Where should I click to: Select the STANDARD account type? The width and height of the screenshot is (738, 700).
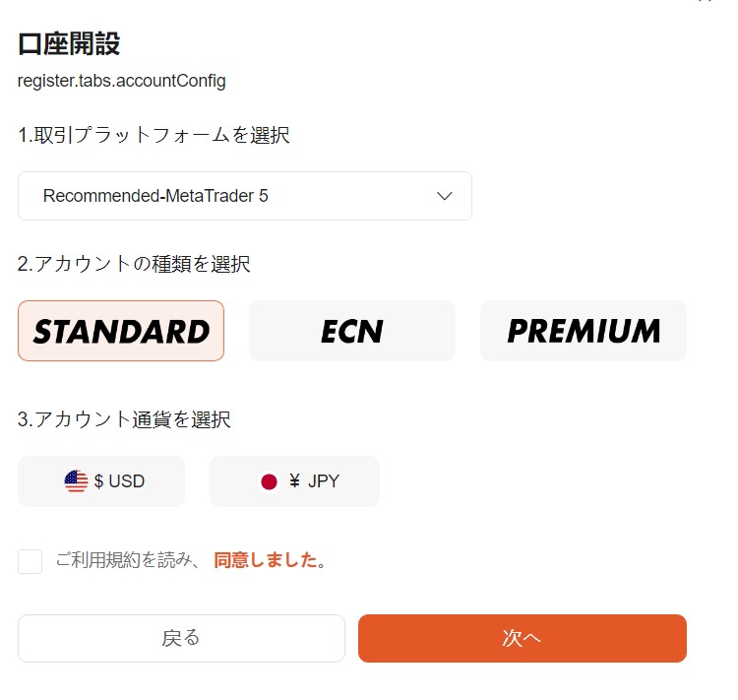click(121, 331)
